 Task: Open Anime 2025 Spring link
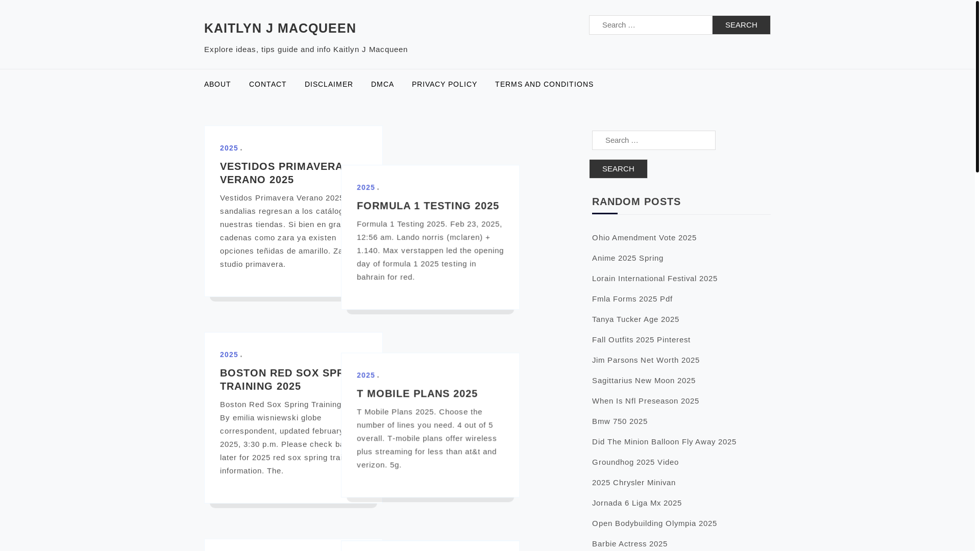pos(628,258)
